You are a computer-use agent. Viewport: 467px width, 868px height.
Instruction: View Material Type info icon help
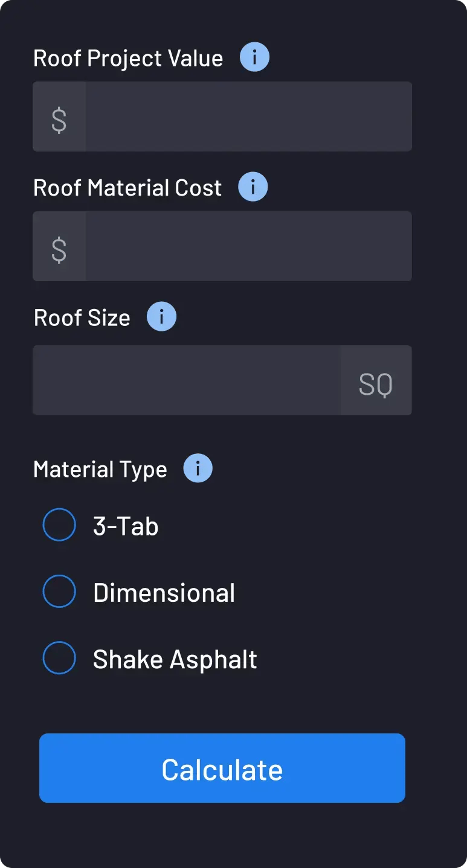pyautogui.click(x=198, y=468)
